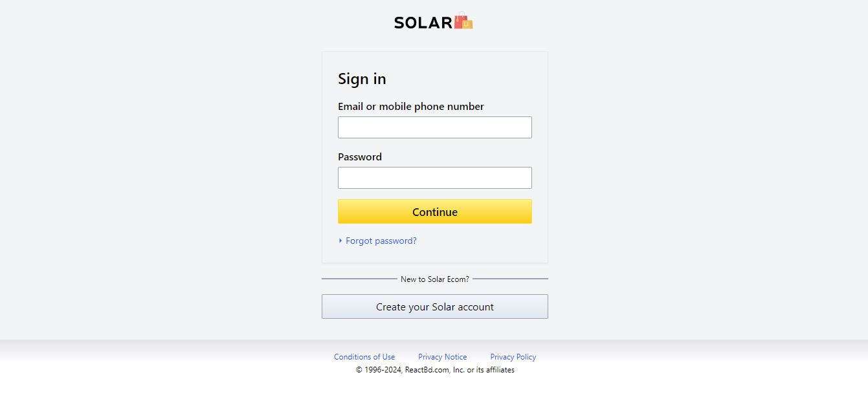Screen dimensions: 868x399
Task: Click the shopping bag icon in logo
Action: click(x=463, y=21)
